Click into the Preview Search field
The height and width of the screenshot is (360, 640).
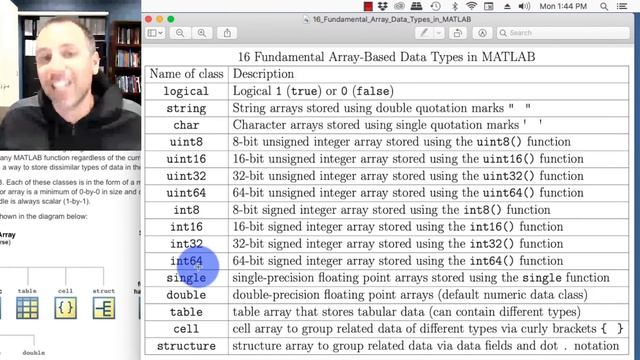(x=563, y=33)
